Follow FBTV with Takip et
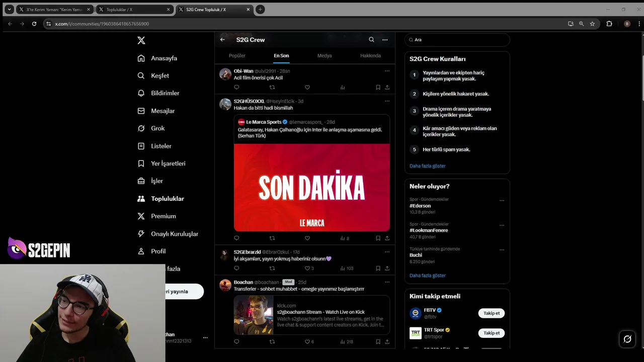 [492, 313]
